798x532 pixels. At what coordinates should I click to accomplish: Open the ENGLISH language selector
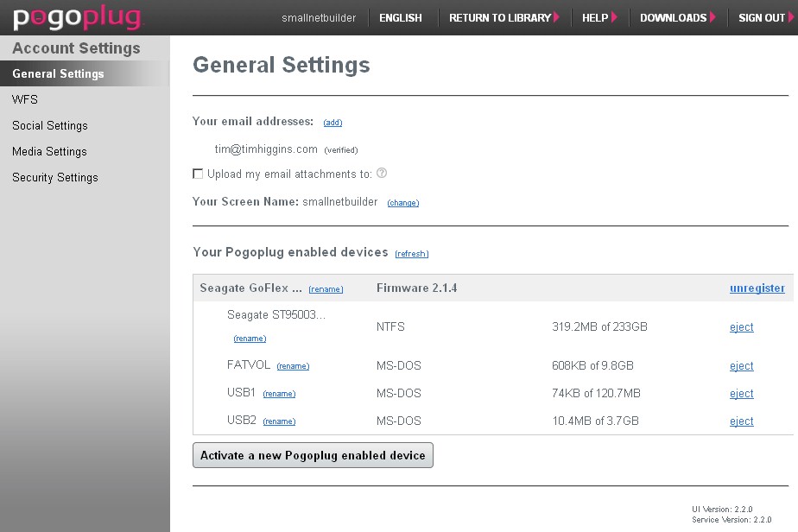pyautogui.click(x=401, y=18)
